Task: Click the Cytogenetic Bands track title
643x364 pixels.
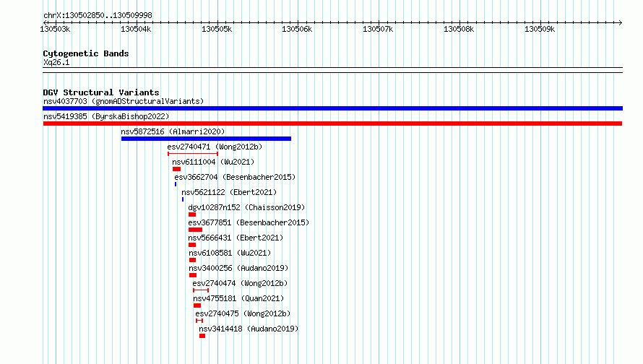Action: coord(86,53)
